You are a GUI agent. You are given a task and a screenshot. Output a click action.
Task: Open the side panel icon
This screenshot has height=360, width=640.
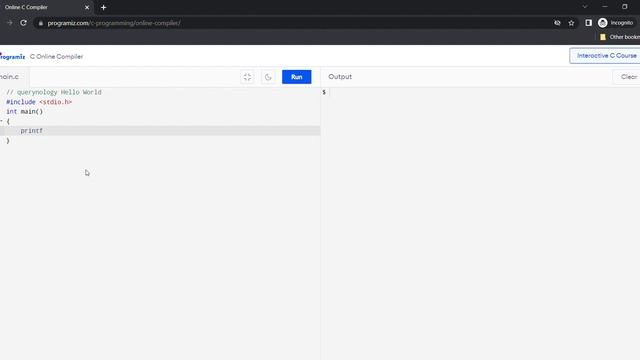pos(588,23)
